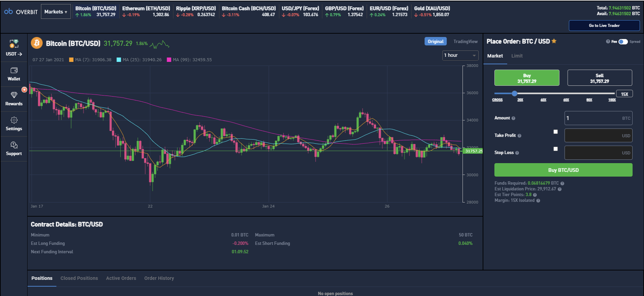
Task: Open the Wallet sidebar icon
Action: tap(14, 70)
